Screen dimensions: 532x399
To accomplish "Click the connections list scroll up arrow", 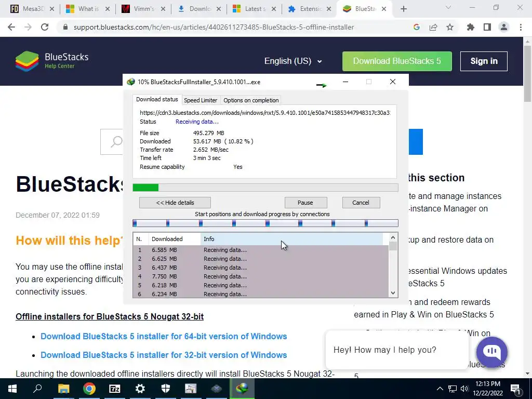I will click(x=393, y=237).
